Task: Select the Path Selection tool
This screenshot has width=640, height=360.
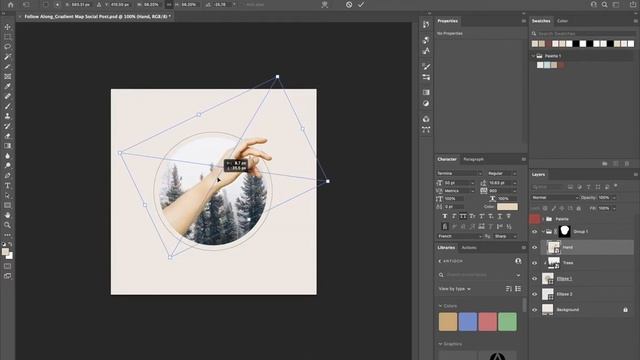Action: 7,195
